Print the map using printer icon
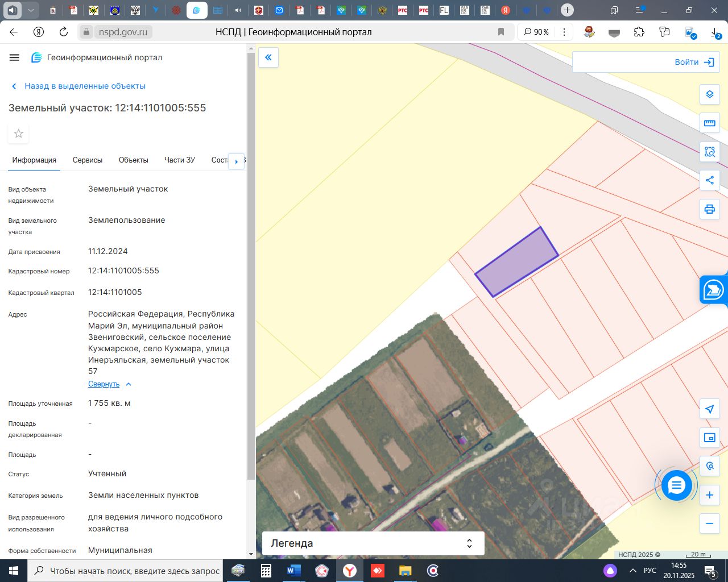728x582 pixels. (709, 209)
